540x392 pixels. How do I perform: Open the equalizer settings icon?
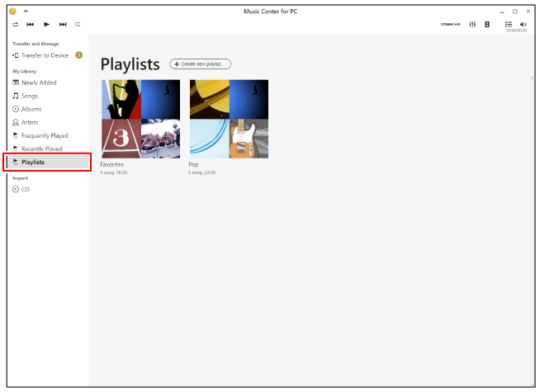click(472, 25)
